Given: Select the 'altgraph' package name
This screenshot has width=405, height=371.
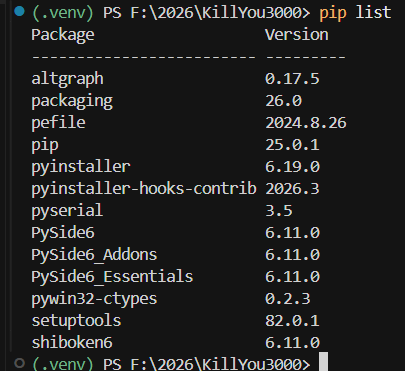Looking at the screenshot, I should click(x=67, y=79).
